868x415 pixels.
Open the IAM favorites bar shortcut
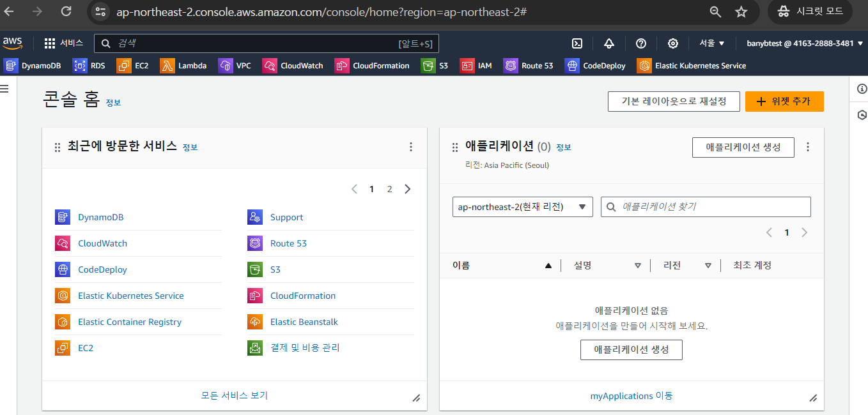[476, 66]
